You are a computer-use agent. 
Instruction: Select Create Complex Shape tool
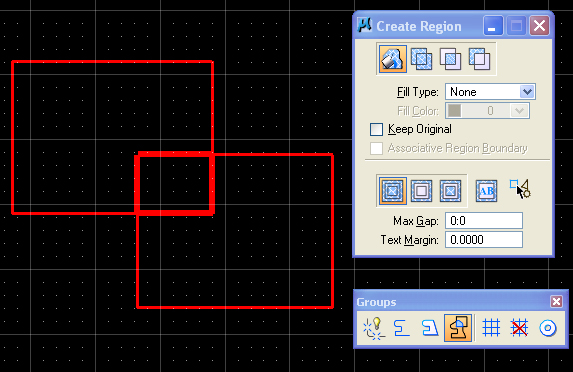[430, 328]
